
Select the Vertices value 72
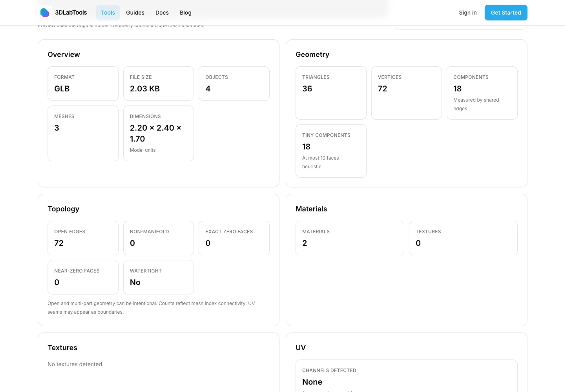[383, 89]
